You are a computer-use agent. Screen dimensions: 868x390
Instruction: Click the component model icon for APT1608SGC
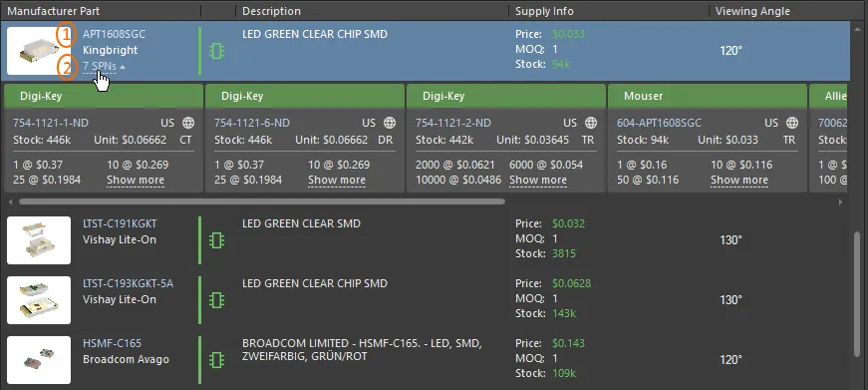coord(217,51)
